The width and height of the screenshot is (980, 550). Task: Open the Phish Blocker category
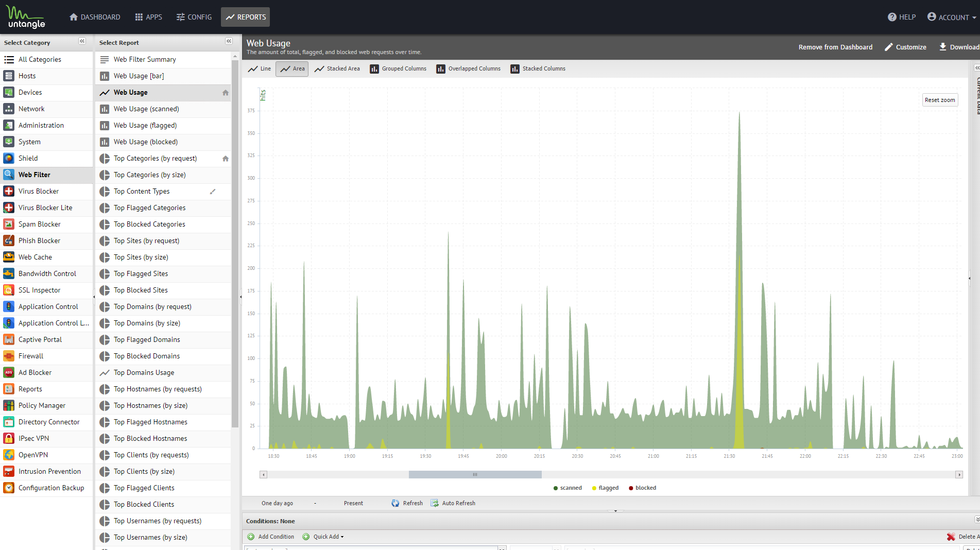tap(46, 240)
